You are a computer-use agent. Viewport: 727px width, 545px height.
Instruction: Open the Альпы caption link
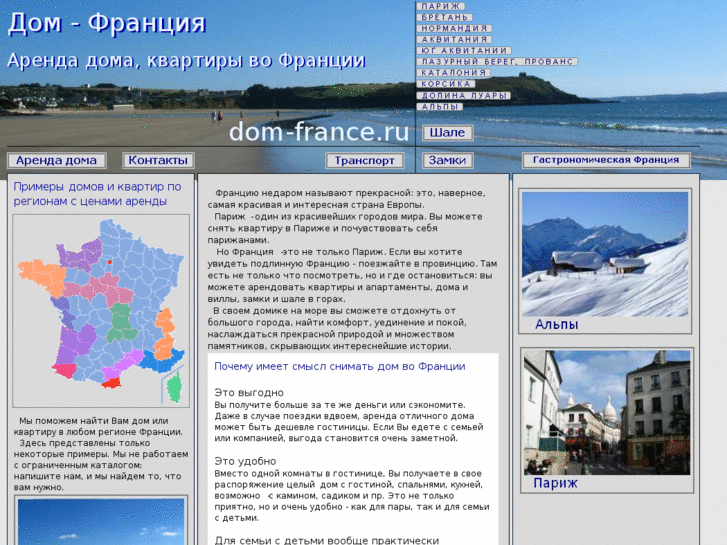click(x=556, y=324)
